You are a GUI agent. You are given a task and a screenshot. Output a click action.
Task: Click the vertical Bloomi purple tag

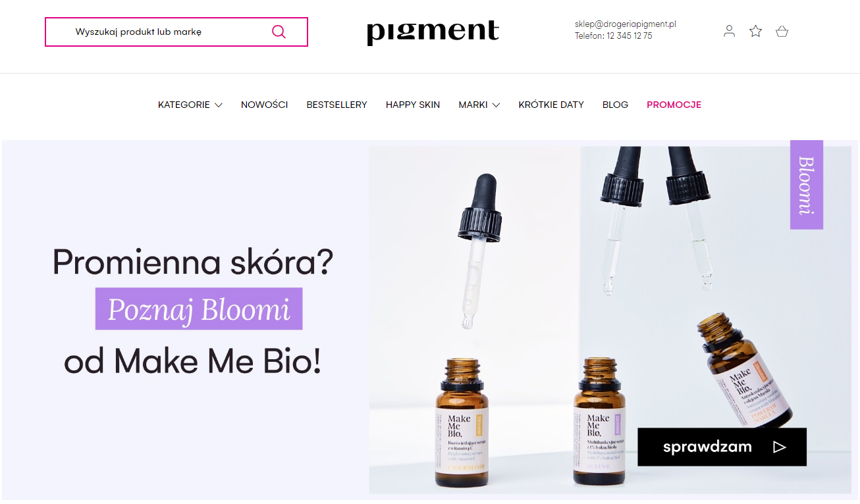coord(807,185)
